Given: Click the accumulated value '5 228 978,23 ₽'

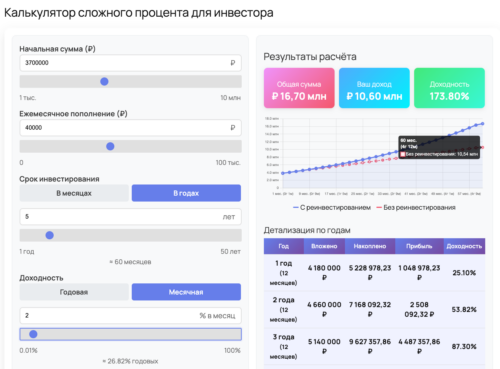Looking at the screenshot, I should tap(370, 272).
